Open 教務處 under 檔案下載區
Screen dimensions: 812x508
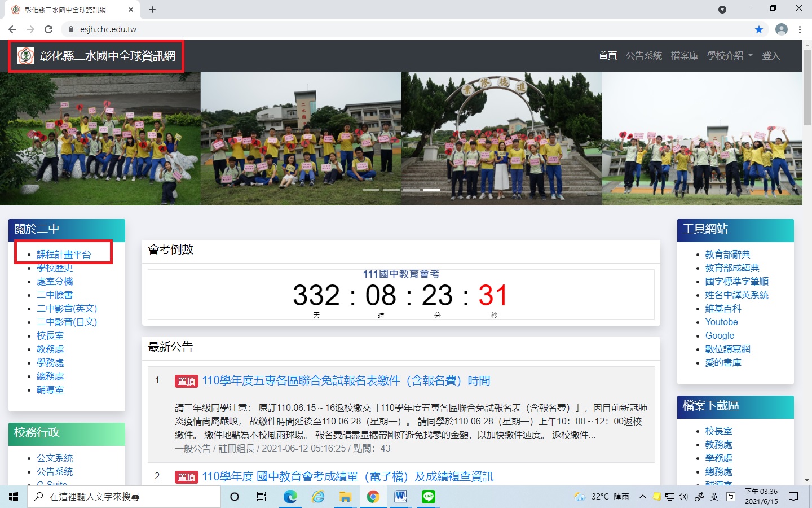[718, 445]
